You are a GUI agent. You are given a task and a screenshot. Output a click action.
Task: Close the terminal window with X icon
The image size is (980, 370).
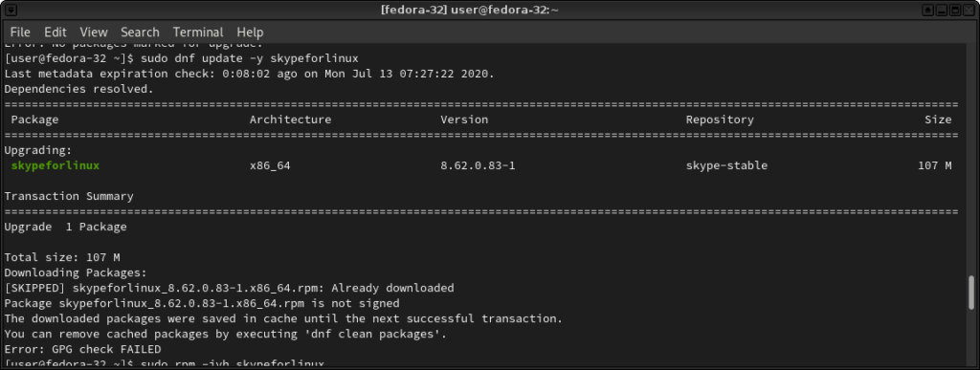[x=970, y=10]
